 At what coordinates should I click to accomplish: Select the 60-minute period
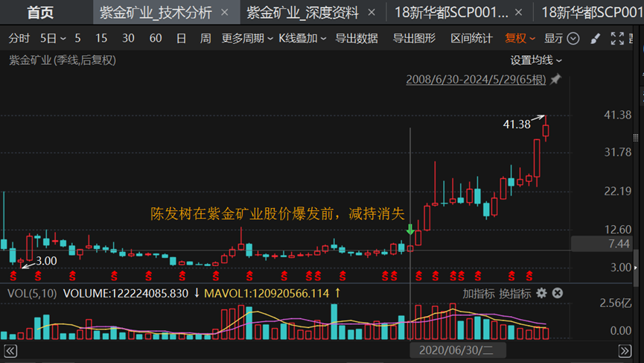point(156,38)
